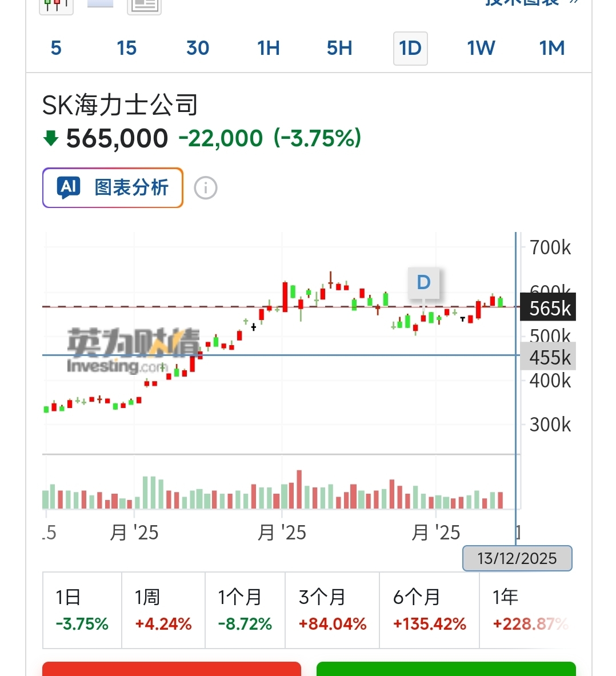Choose the 1H timeframe
The height and width of the screenshot is (676, 616).
coord(269,49)
